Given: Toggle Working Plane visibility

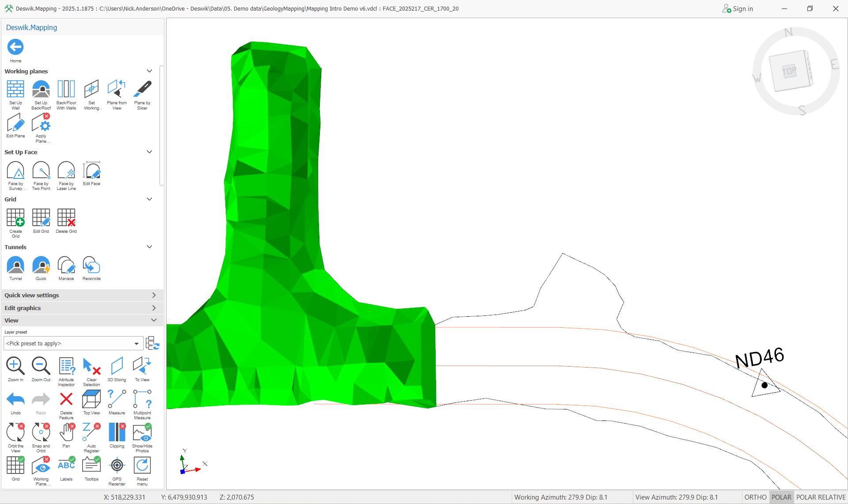Looking at the screenshot, I should 41,471.
